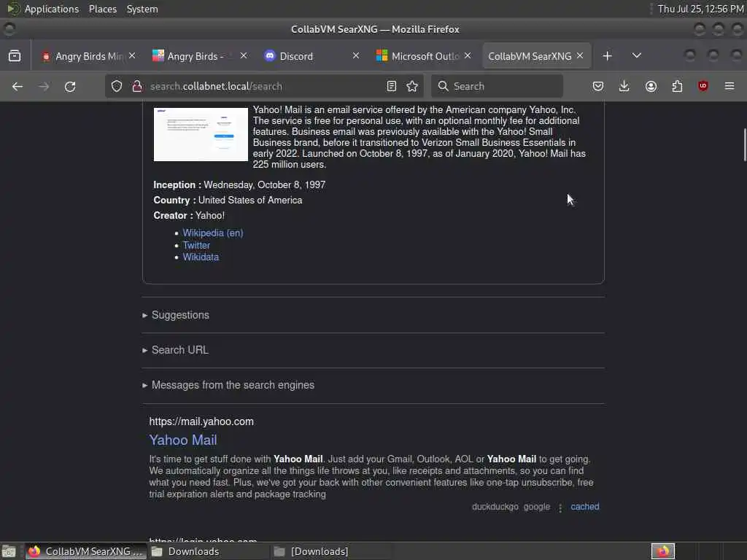Image resolution: width=747 pixels, height=560 pixels.
Task: Open the Places menu
Action: pyautogui.click(x=103, y=9)
